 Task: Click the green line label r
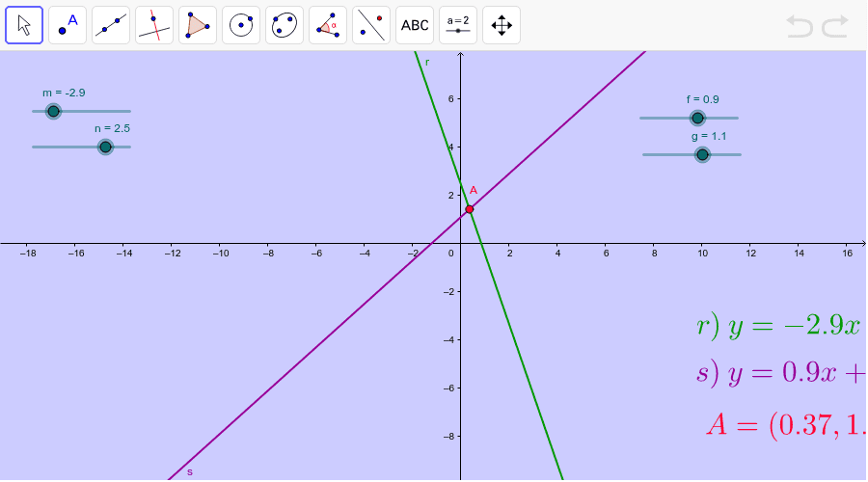pyautogui.click(x=427, y=63)
